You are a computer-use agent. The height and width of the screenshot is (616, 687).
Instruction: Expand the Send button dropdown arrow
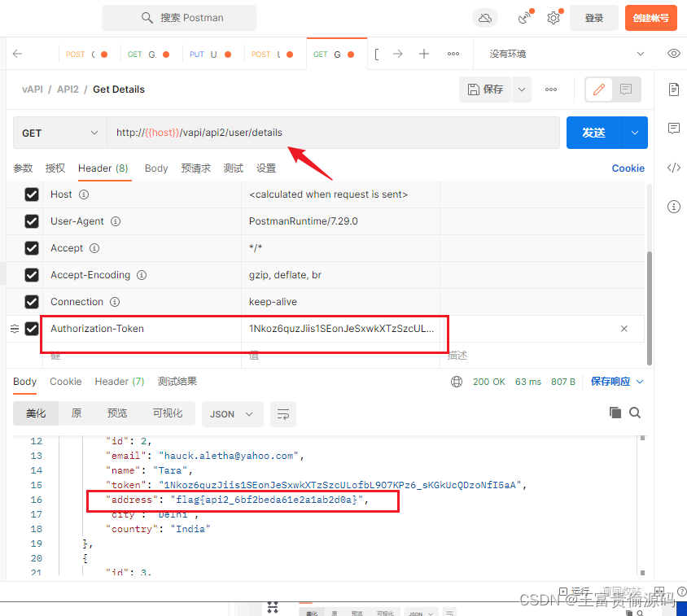[x=634, y=133]
